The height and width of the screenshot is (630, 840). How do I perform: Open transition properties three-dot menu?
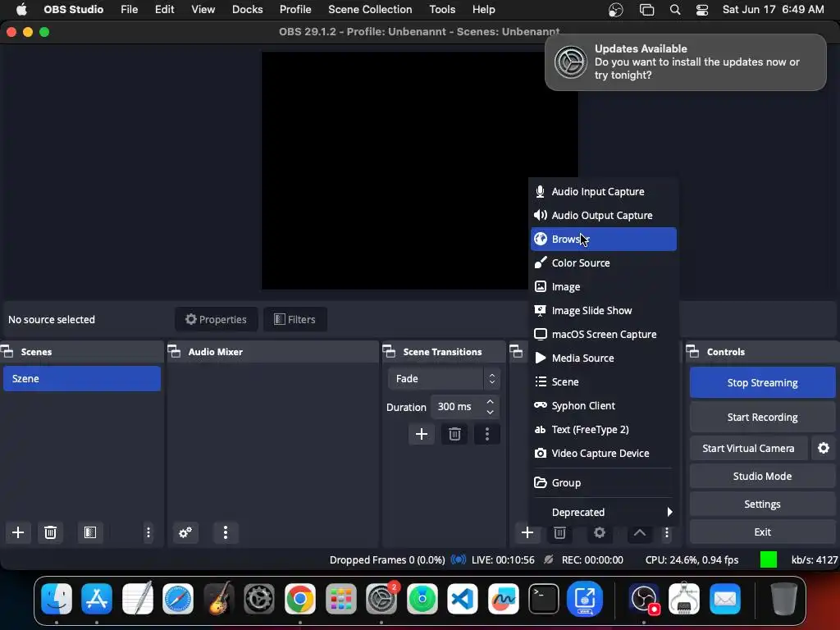click(x=487, y=434)
